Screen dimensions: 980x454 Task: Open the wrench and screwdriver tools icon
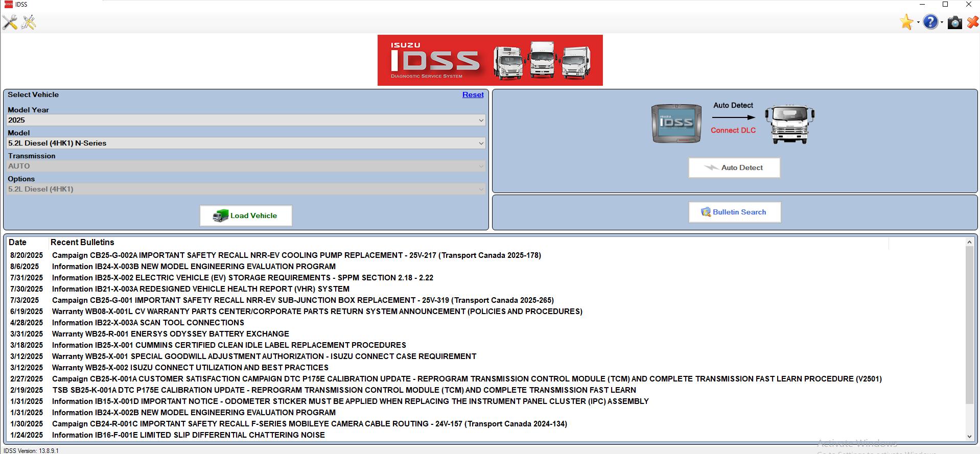[x=10, y=22]
